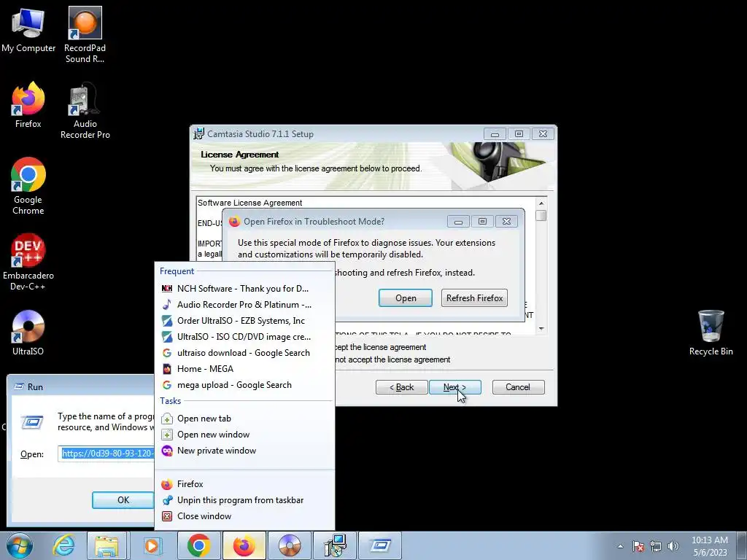The height and width of the screenshot is (560, 747).
Task: Select the Firefox desktop shortcut
Action: 28,105
